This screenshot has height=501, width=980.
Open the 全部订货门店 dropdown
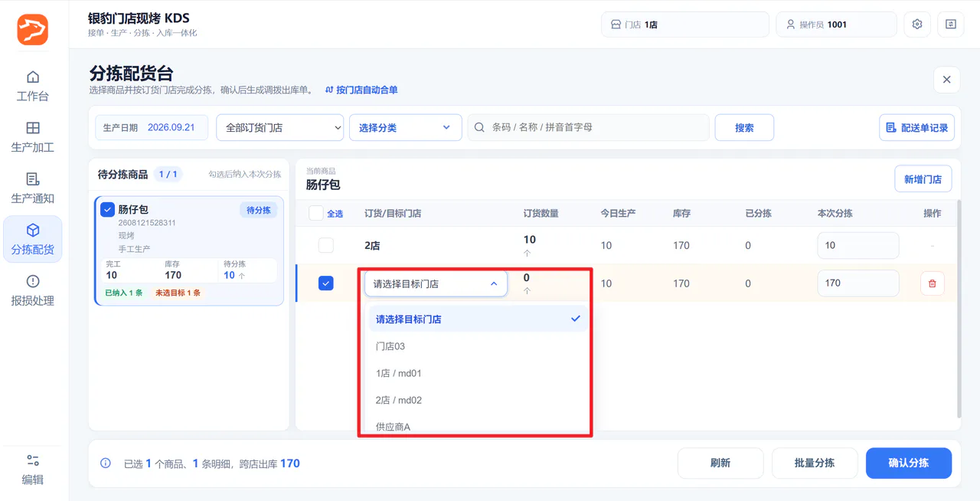(x=279, y=128)
